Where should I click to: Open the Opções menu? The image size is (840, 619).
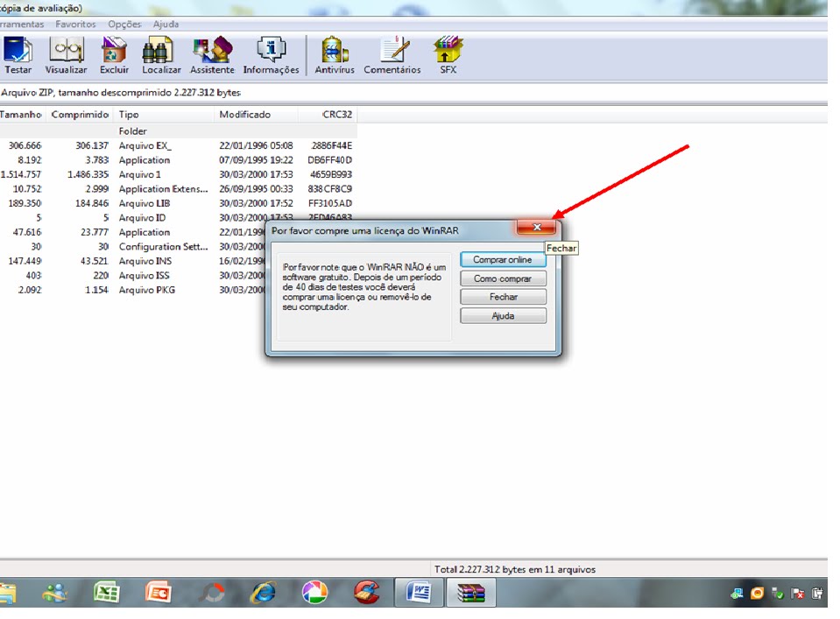coord(124,25)
